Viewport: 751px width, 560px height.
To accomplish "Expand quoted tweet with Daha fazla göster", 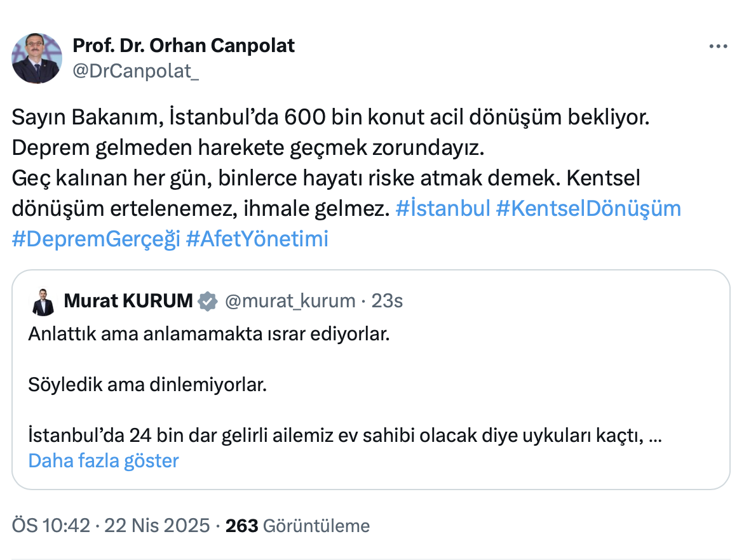I will [104, 460].
